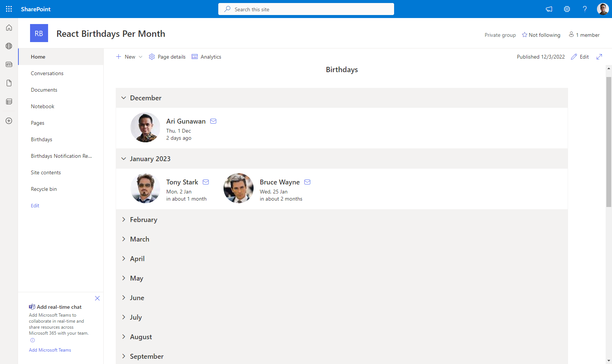Open Birthdays Notification Re... link
612x364 pixels.
(61, 156)
